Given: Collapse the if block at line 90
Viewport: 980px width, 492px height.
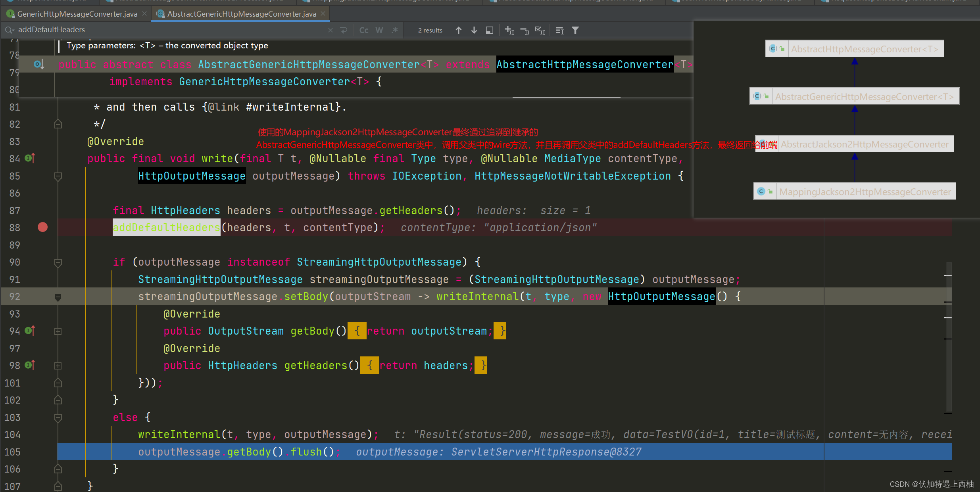Looking at the screenshot, I should [x=58, y=262].
